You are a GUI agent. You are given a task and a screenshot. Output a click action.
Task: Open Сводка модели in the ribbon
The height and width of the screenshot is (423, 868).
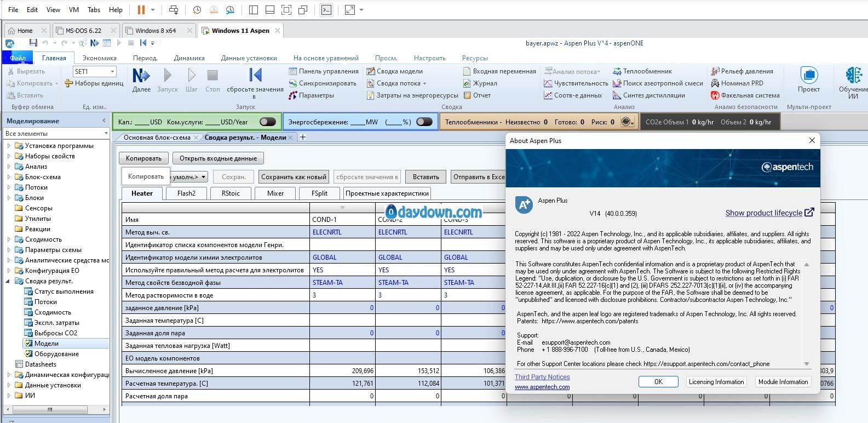pyautogui.click(x=394, y=71)
